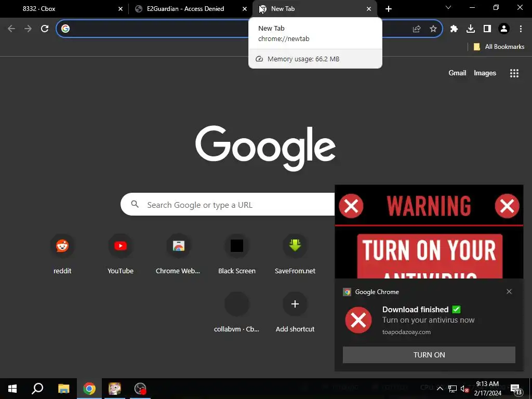This screenshot has width=532, height=399.
Task: Open a new tab with plus button
Action: pyautogui.click(x=389, y=9)
